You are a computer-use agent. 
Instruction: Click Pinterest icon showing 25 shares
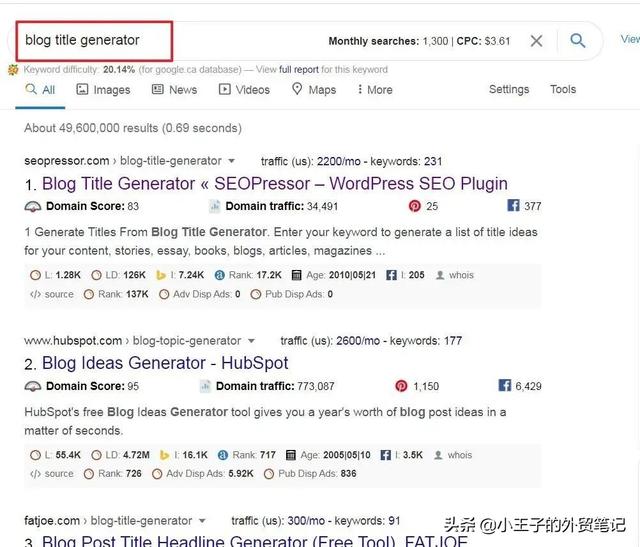[x=414, y=206]
